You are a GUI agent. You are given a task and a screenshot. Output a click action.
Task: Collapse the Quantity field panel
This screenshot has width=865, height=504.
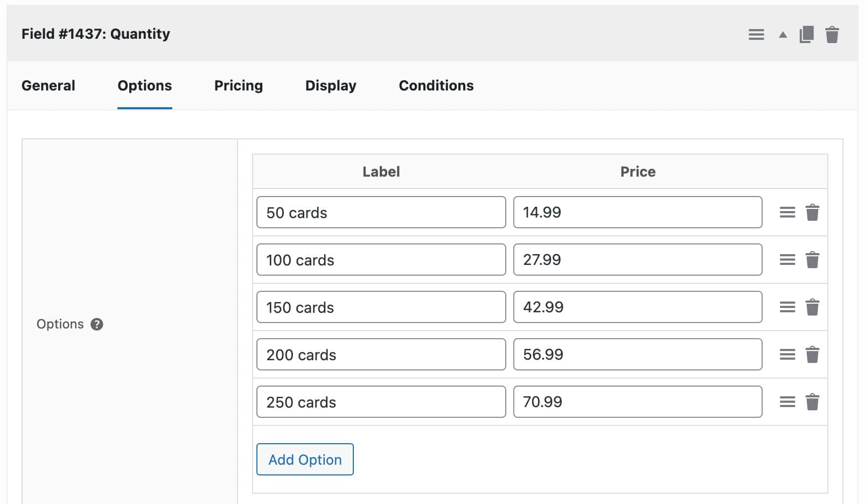click(x=781, y=34)
